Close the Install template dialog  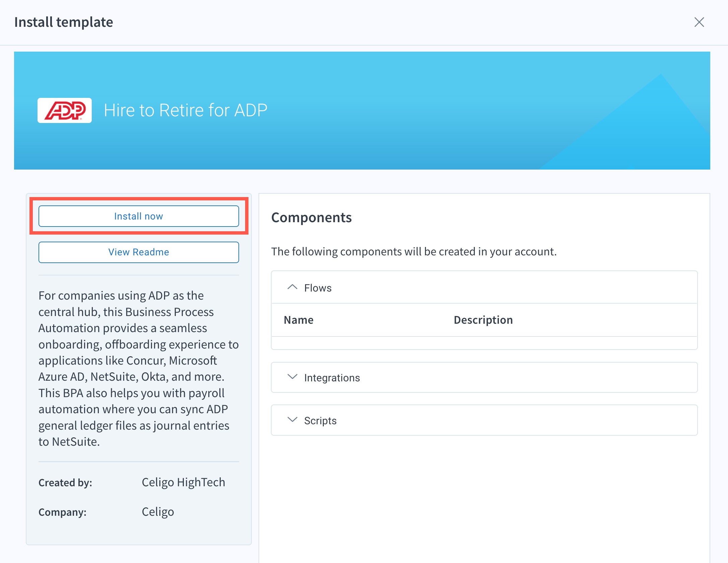point(699,22)
